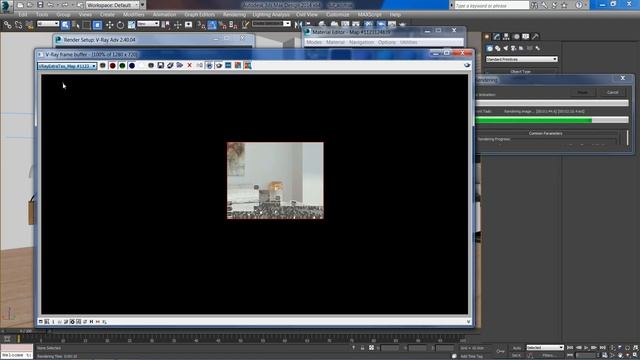Open the Rendering menu
The width and height of the screenshot is (640, 360).
234,15
